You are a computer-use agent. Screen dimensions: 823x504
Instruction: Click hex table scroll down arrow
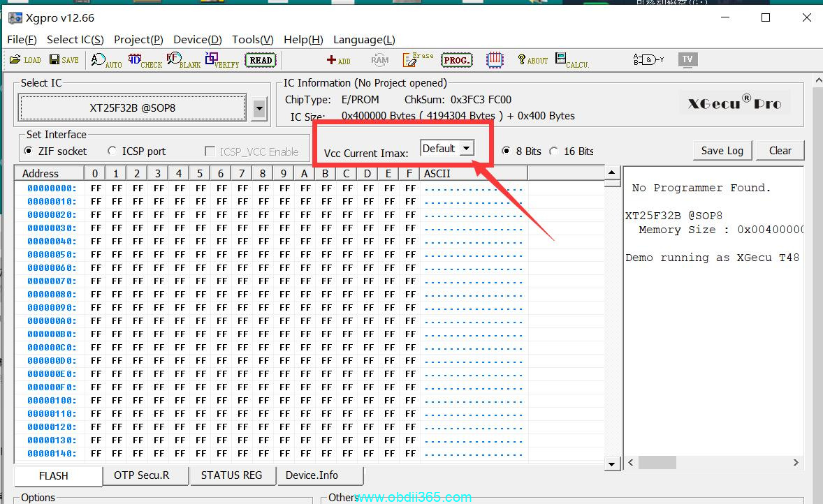[611, 464]
